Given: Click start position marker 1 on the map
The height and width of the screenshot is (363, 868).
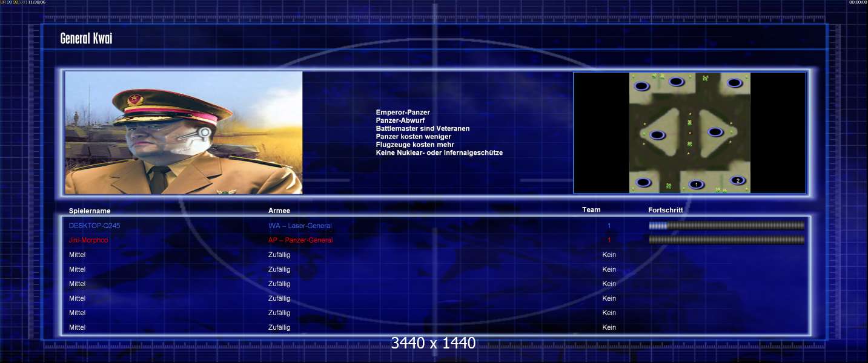Looking at the screenshot, I should coord(697,185).
